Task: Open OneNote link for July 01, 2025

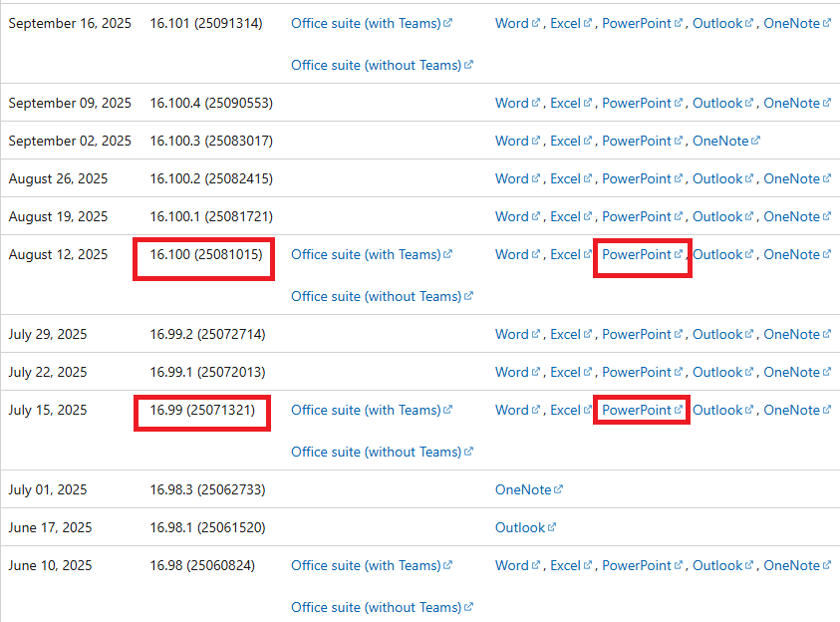Action: coord(529,489)
